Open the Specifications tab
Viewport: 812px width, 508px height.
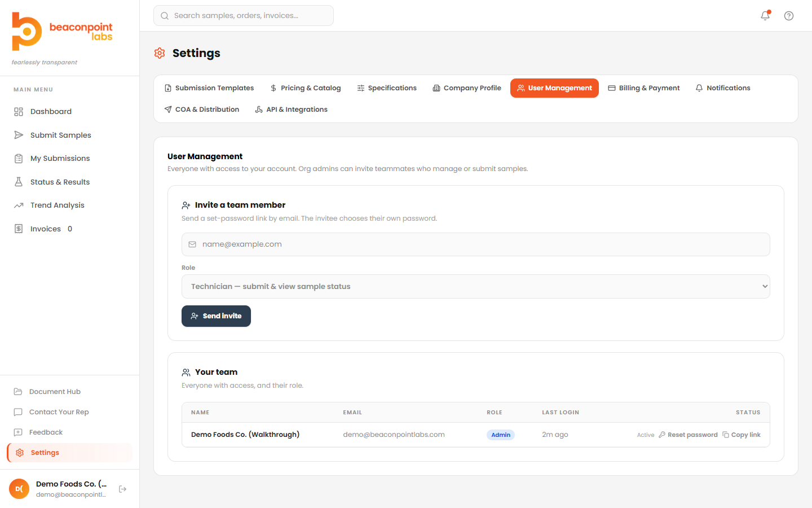point(386,88)
